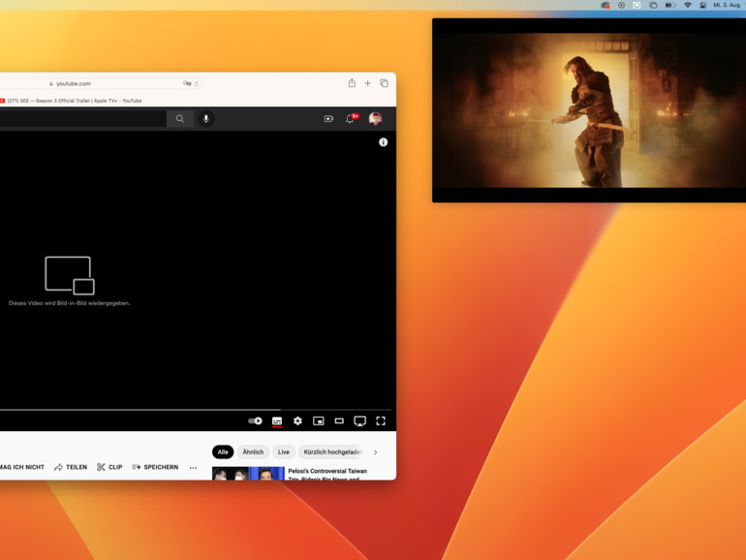746x560 pixels.
Task: Open YouTube notifications bell
Action: pyautogui.click(x=350, y=118)
